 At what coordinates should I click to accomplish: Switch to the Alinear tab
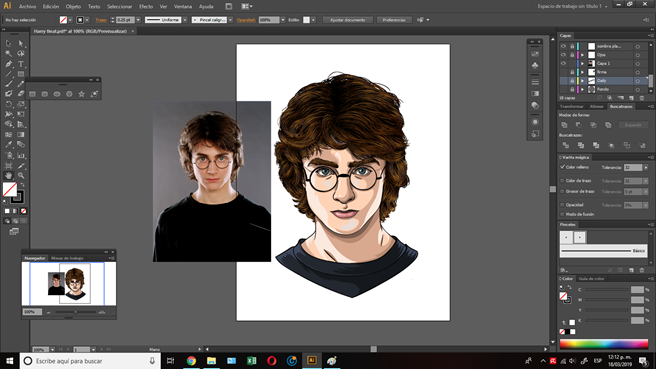[597, 107]
